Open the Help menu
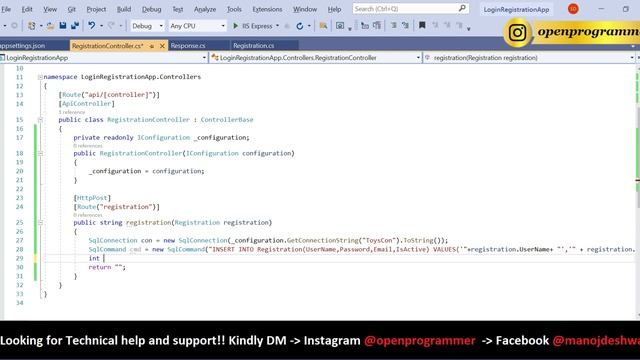Image resolution: width=640 pixels, height=360 pixels. point(334,9)
